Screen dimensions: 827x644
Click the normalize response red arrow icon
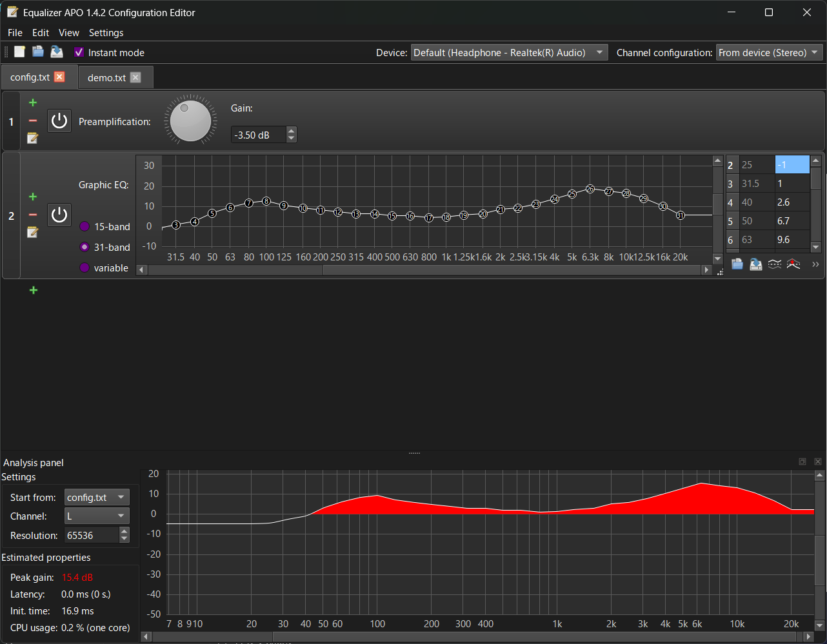pos(793,264)
